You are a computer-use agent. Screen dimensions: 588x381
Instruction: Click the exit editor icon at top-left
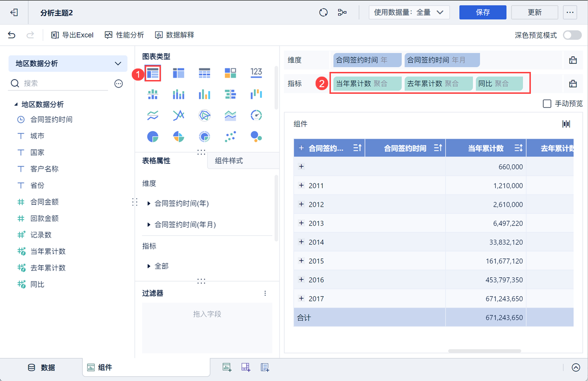pyautogui.click(x=14, y=12)
